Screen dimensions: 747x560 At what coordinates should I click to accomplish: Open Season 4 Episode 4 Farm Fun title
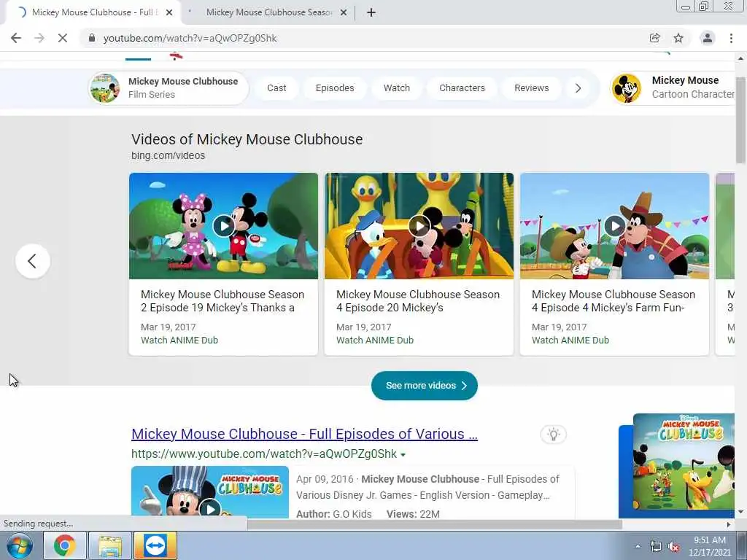click(614, 301)
